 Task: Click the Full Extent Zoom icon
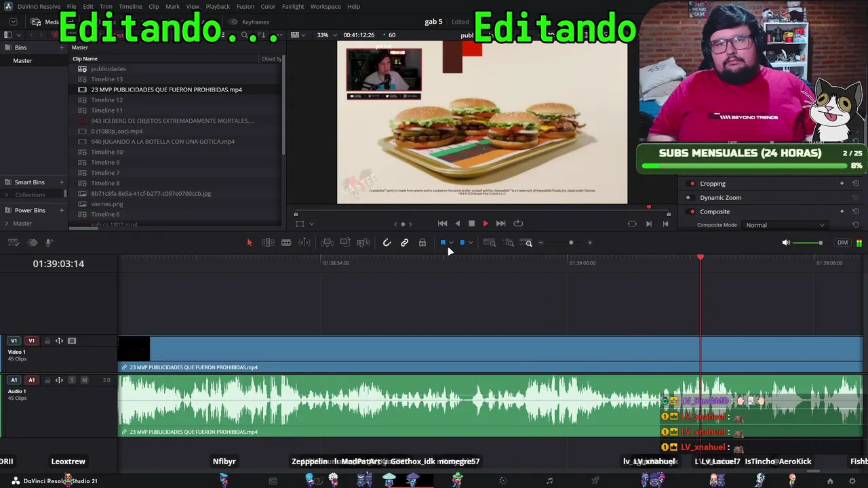(x=490, y=243)
